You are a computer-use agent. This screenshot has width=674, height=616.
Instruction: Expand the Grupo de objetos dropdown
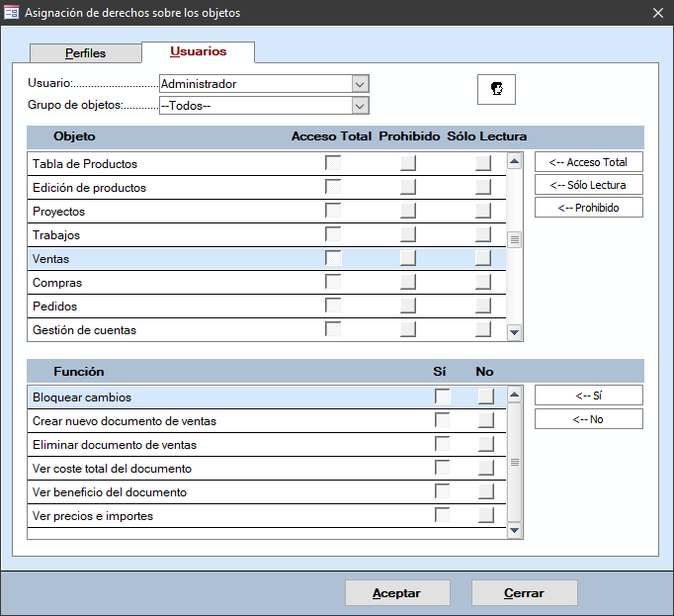360,106
